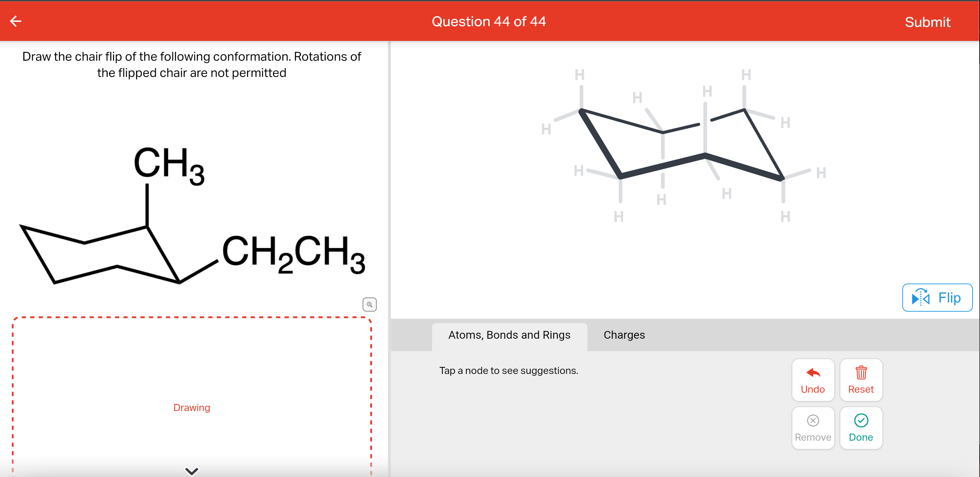The height and width of the screenshot is (477, 980).
Task: Toggle the Flip control for the chair
Action: 937,298
